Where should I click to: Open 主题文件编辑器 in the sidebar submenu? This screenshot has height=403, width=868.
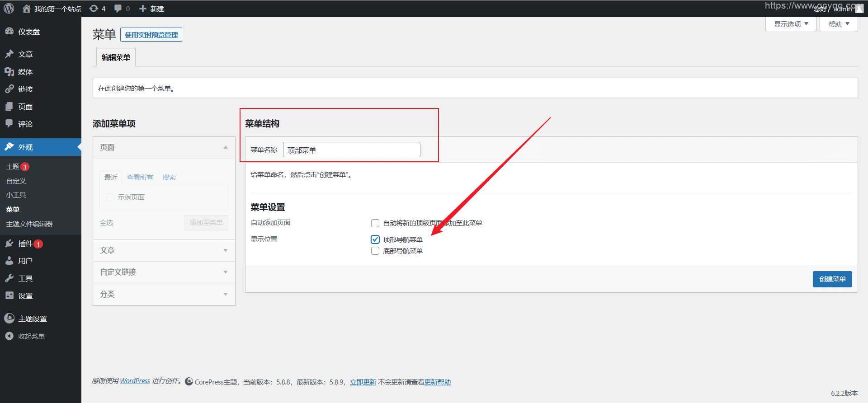29,224
